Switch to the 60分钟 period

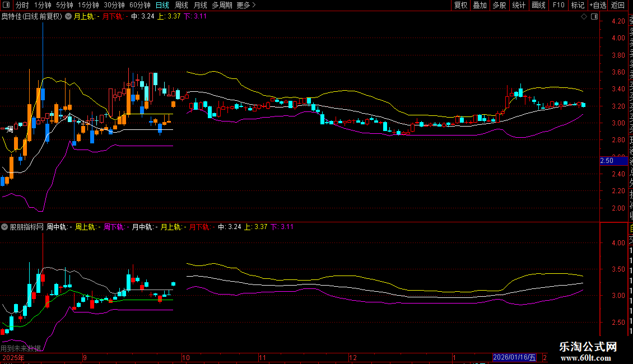click(x=140, y=5)
